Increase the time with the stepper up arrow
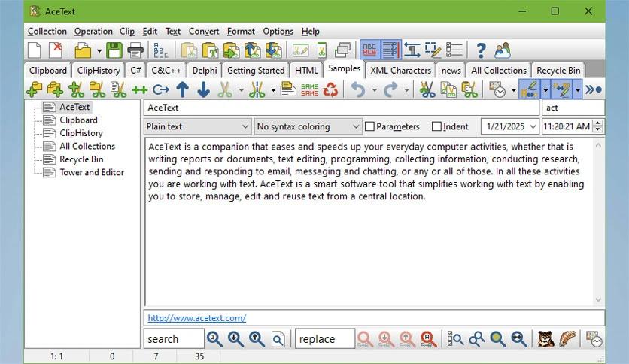 tap(597, 123)
